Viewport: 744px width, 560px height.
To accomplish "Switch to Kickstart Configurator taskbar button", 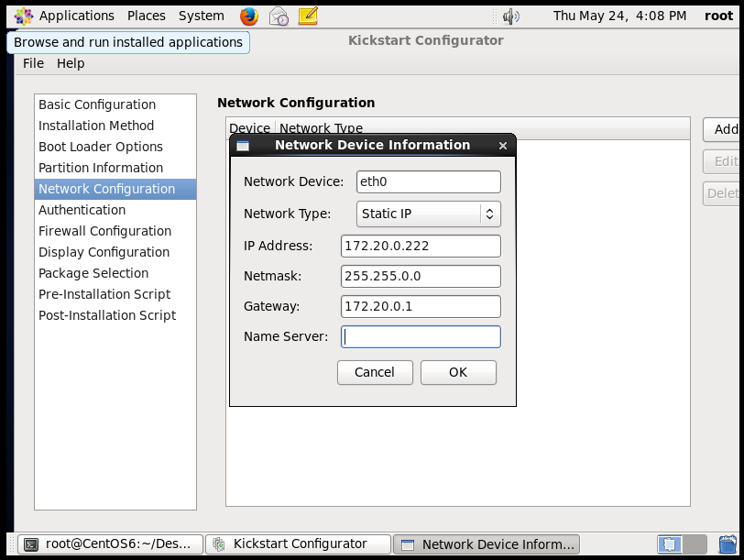I will click(x=299, y=544).
